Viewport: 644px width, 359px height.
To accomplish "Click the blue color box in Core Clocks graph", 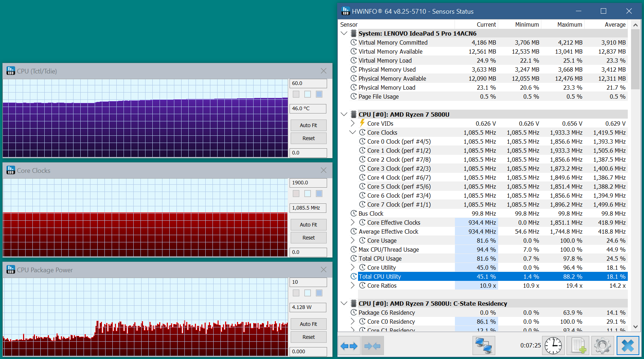I will 319,193.
